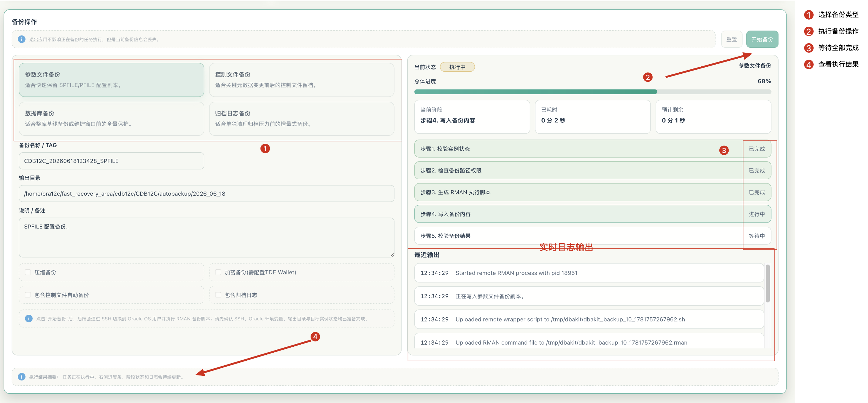Click log entry 正在写入参数文件备份副本。
This screenshot has width=868, height=403.
589,296
